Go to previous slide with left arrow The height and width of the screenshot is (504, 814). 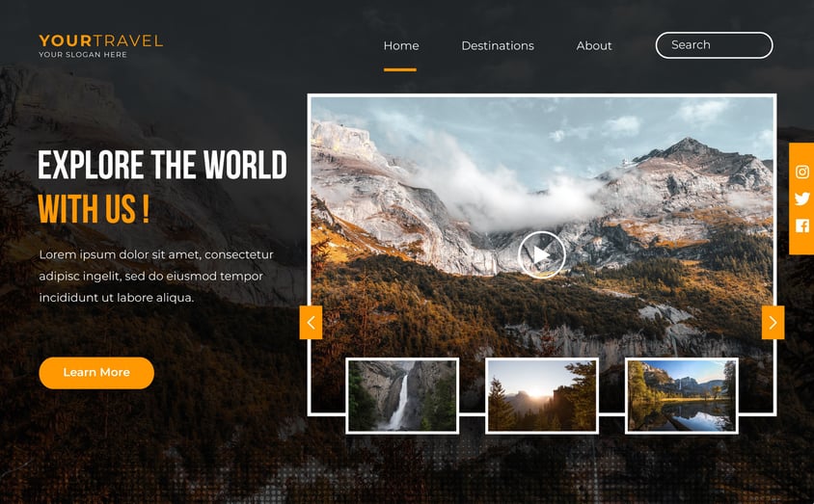(x=311, y=323)
